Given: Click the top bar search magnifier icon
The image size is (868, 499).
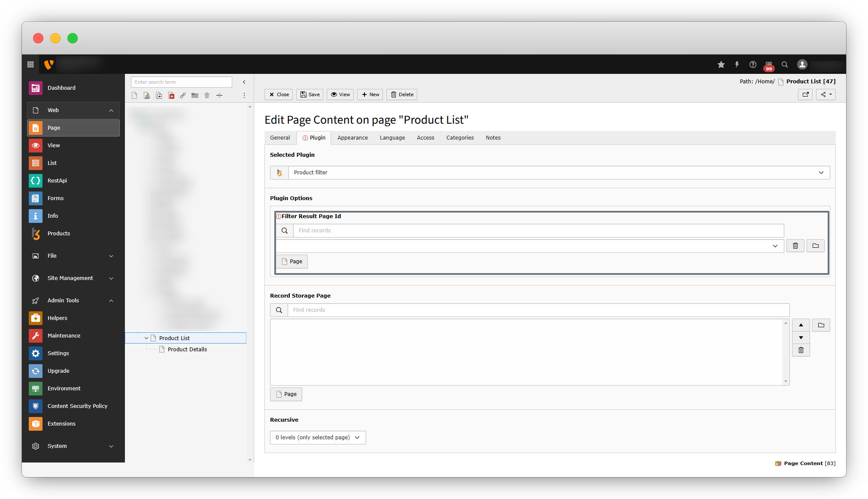Looking at the screenshot, I should 784,64.
